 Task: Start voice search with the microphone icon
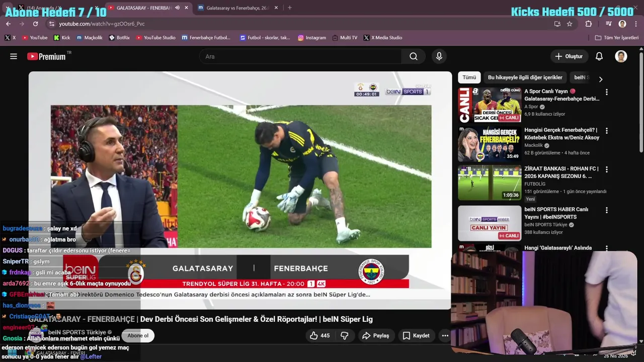[x=439, y=56]
